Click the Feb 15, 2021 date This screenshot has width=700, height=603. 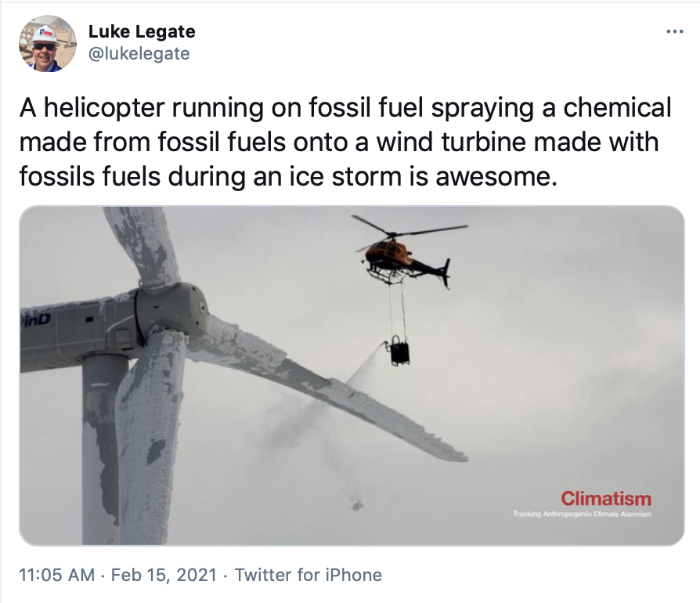tap(163, 575)
